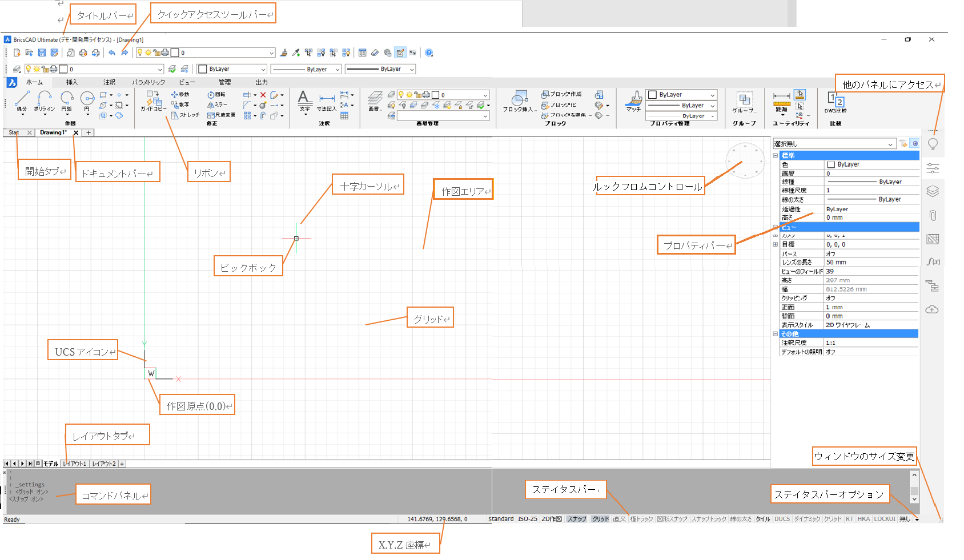Click the ブロック挿入 icon
This screenshot has height=560, width=964.
pos(519,101)
